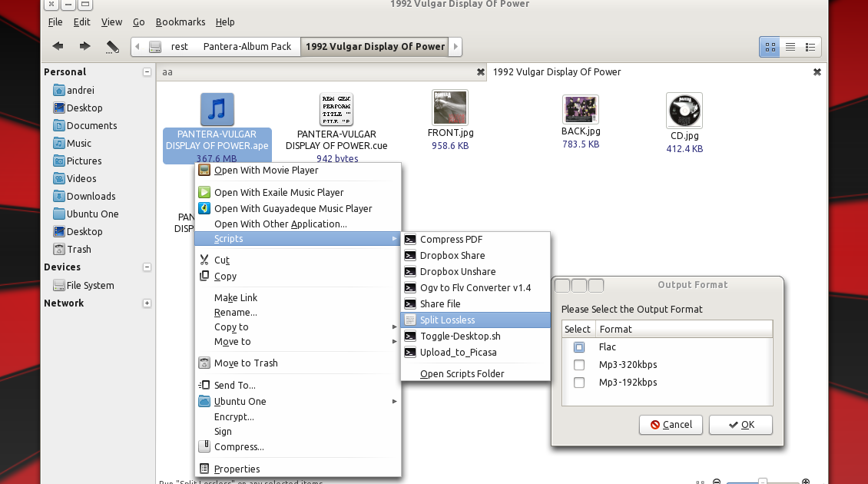The height and width of the screenshot is (484, 868).
Task: Expand the Network sidebar section
Action: (x=146, y=303)
